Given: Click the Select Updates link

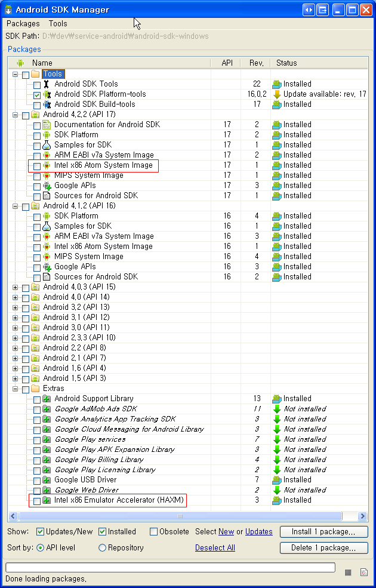Looking at the screenshot, I should 258,532.
